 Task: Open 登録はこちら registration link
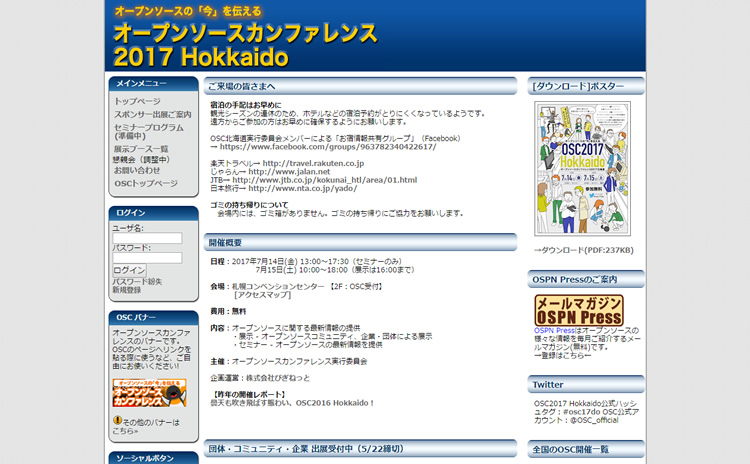pyautogui.click(x=562, y=355)
